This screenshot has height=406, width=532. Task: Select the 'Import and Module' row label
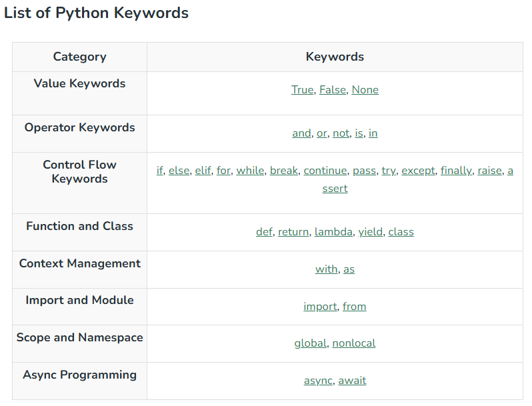coord(80,300)
